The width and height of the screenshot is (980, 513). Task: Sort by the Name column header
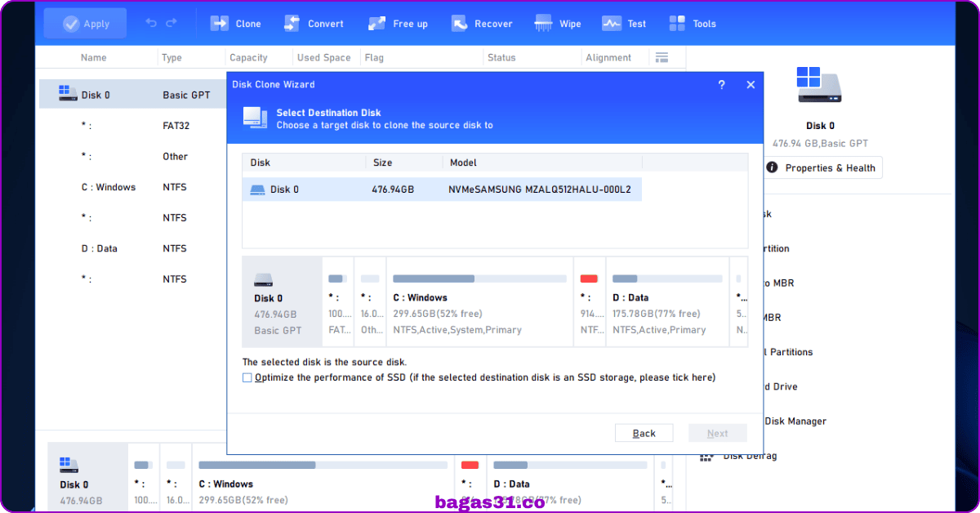pos(94,58)
